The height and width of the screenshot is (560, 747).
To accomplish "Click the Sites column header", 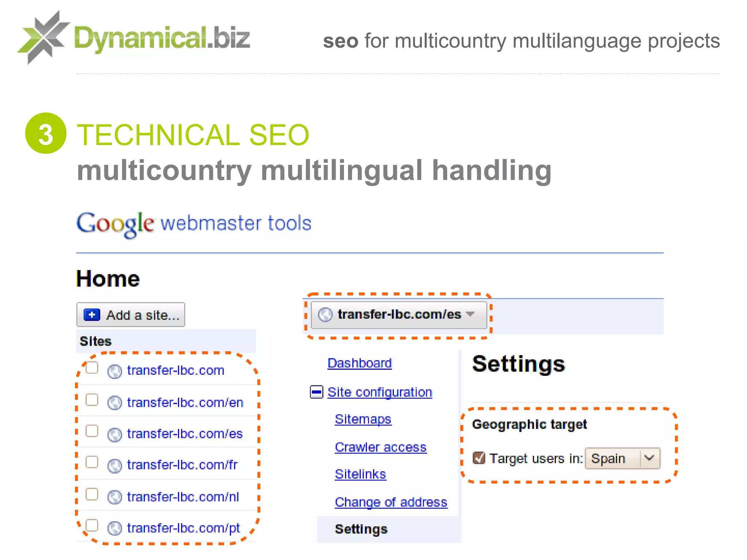I will point(166,341).
